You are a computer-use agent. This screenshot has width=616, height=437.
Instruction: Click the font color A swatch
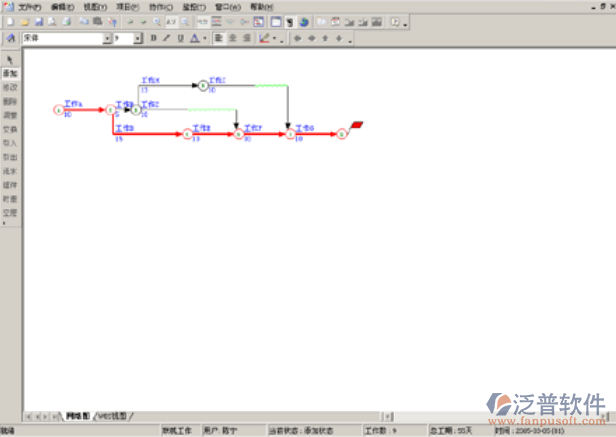tap(194, 39)
